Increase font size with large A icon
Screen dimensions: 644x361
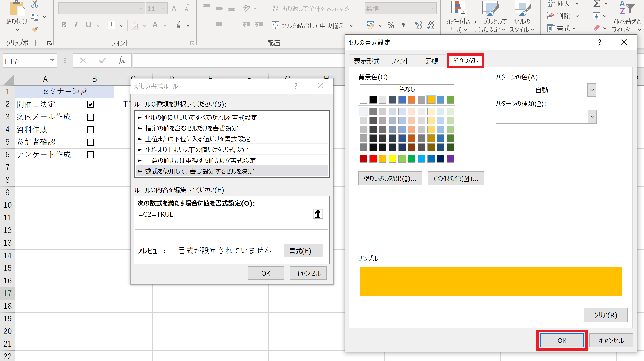coord(174,8)
